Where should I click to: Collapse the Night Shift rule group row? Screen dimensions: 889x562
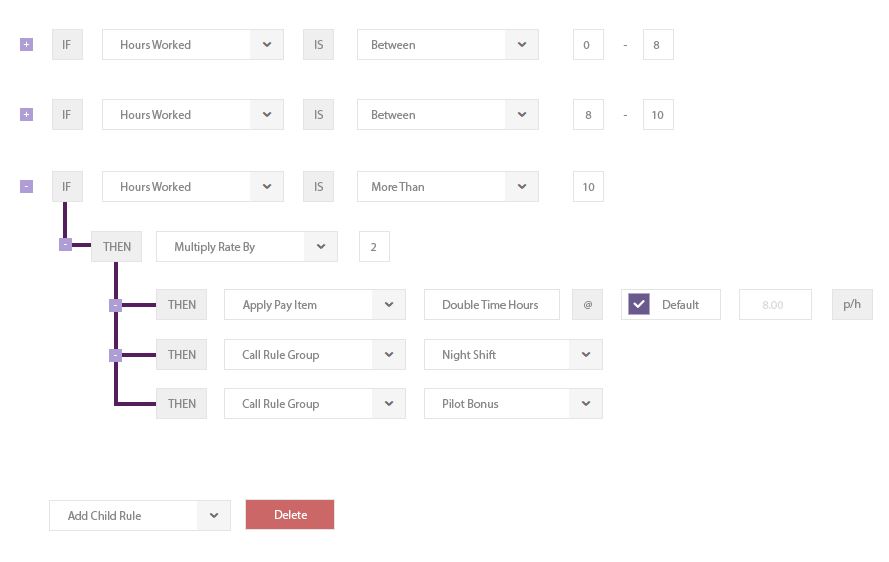coord(115,355)
